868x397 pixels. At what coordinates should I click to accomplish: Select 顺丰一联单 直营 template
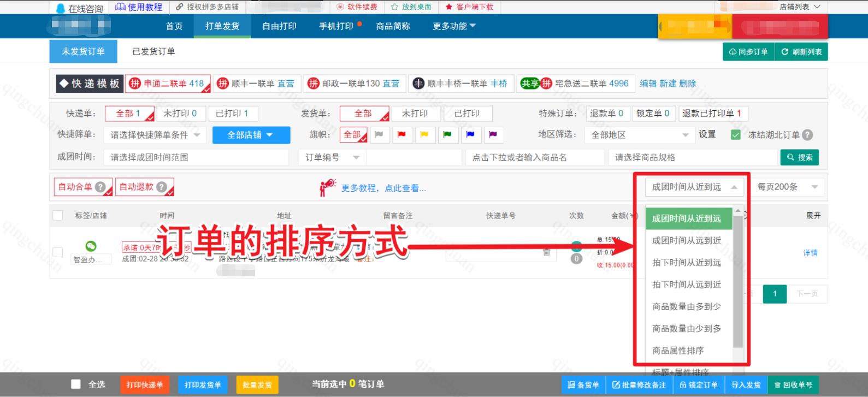pyautogui.click(x=256, y=84)
